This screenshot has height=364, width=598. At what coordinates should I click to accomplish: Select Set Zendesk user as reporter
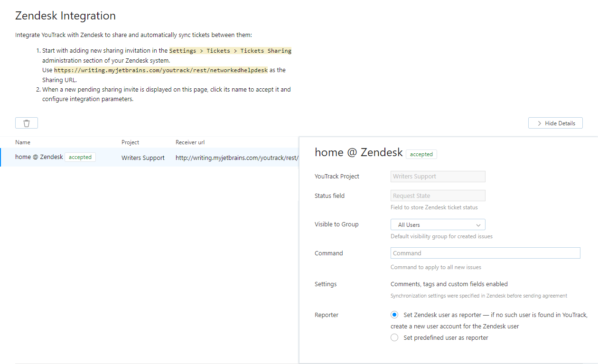(x=394, y=314)
